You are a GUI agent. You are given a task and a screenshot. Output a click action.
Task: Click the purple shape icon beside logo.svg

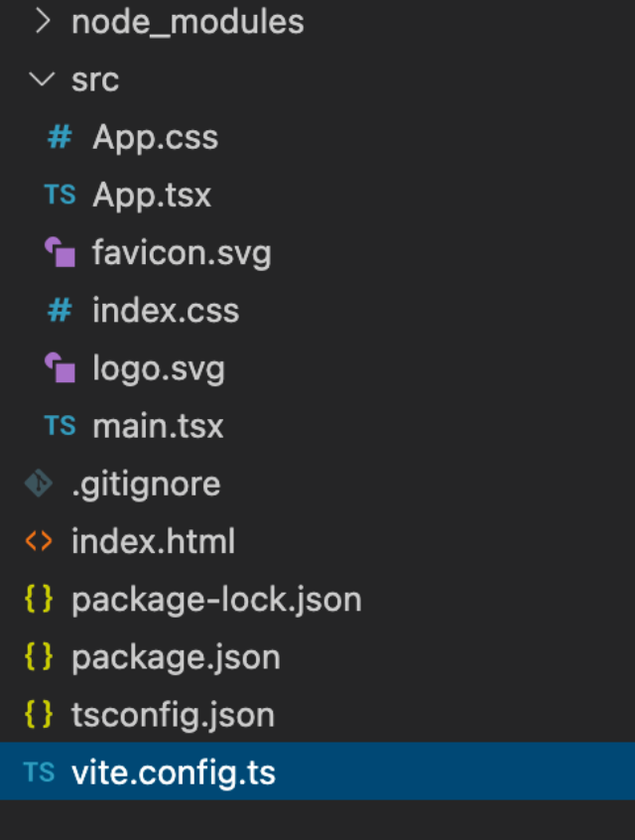[60, 368]
